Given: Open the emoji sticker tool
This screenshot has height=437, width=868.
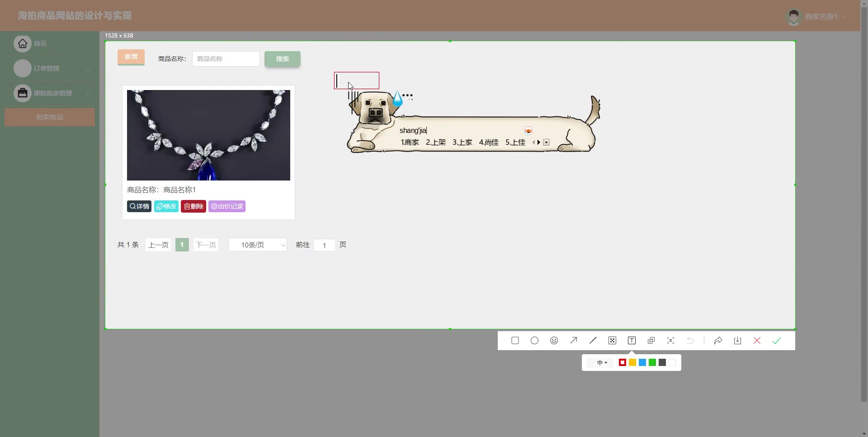Looking at the screenshot, I should click(554, 341).
